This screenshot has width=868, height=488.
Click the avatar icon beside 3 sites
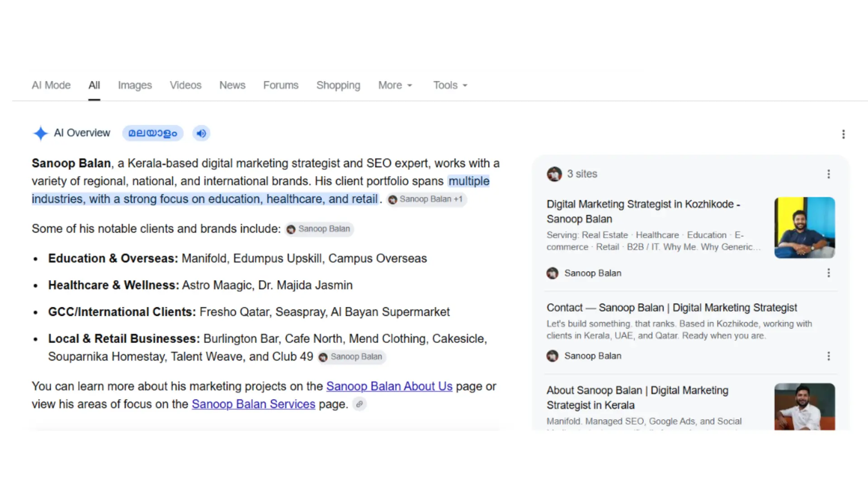pyautogui.click(x=554, y=174)
